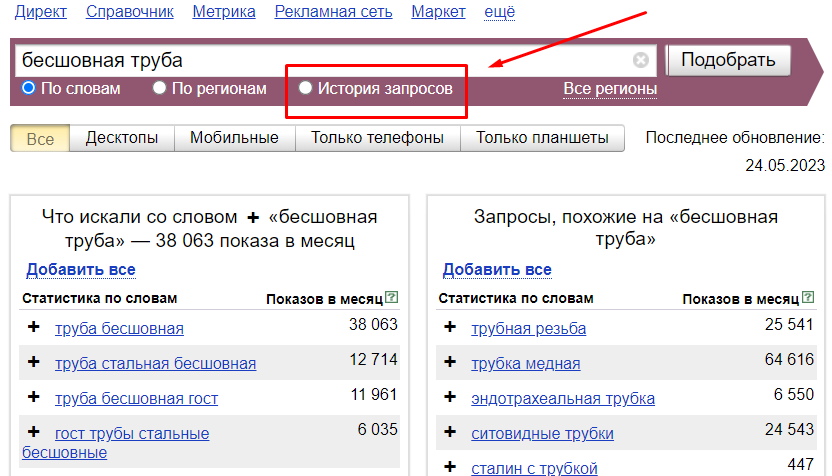The image size is (832, 476).
Task: Add 'эндотрахеальная трубка' with its plus icon
Action: [450, 397]
